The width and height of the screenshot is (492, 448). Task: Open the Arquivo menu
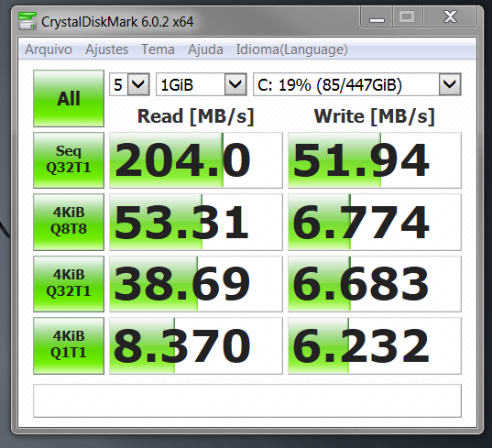pos(49,49)
